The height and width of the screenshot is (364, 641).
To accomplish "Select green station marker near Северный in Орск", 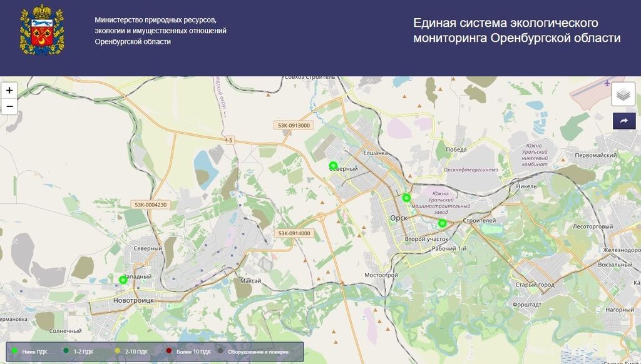I will click(332, 166).
